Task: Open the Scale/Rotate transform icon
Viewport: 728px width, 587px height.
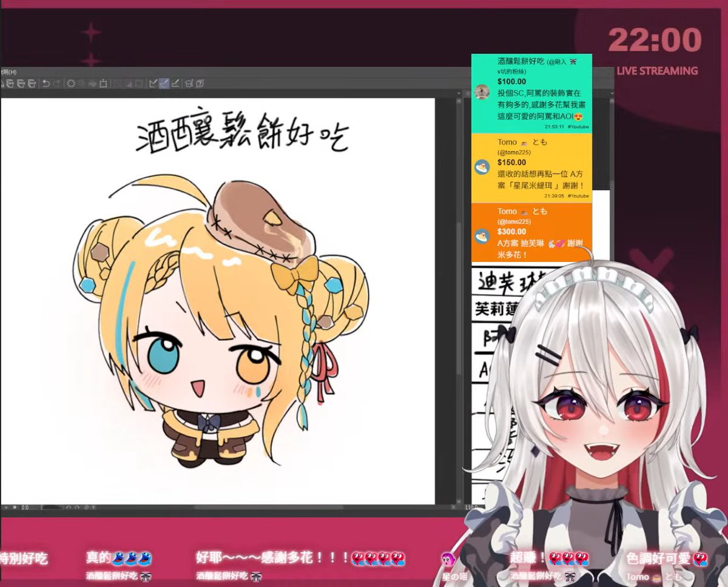Action: point(103,83)
